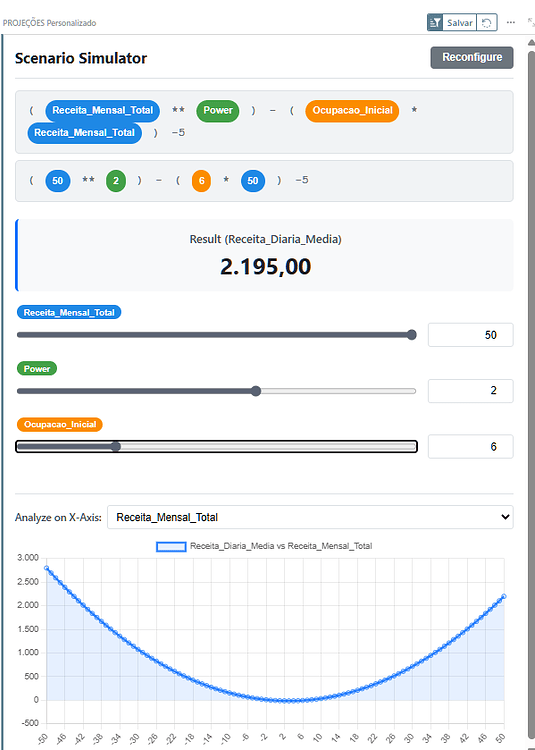
Task: Click the Reconfigure button
Action: point(472,57)
